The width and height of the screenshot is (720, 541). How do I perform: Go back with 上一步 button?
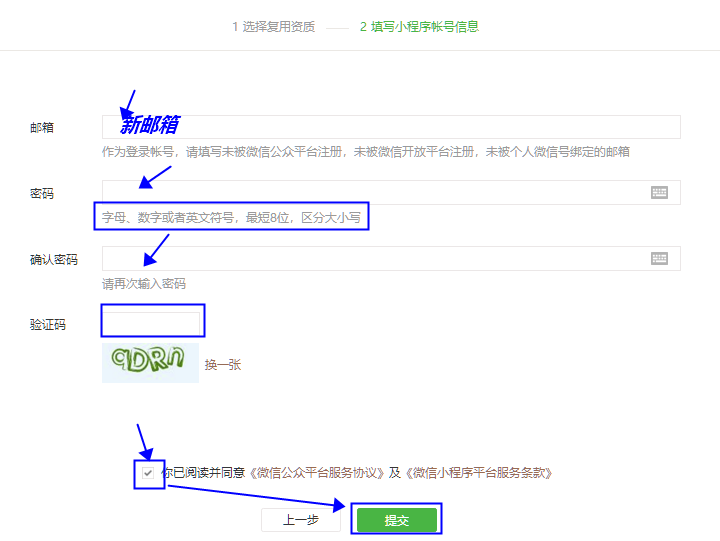pyautogui.click(x=301, y=520)
